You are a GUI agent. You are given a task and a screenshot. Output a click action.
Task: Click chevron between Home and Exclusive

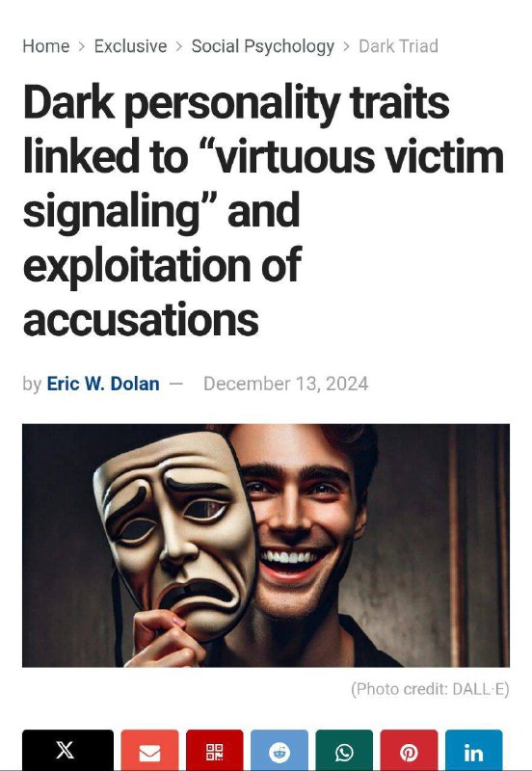82,46
